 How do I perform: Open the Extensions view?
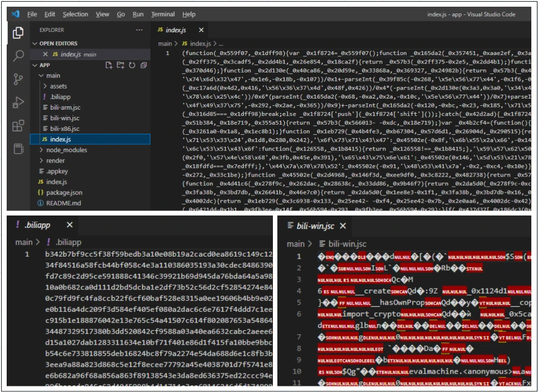pos(18,125)
